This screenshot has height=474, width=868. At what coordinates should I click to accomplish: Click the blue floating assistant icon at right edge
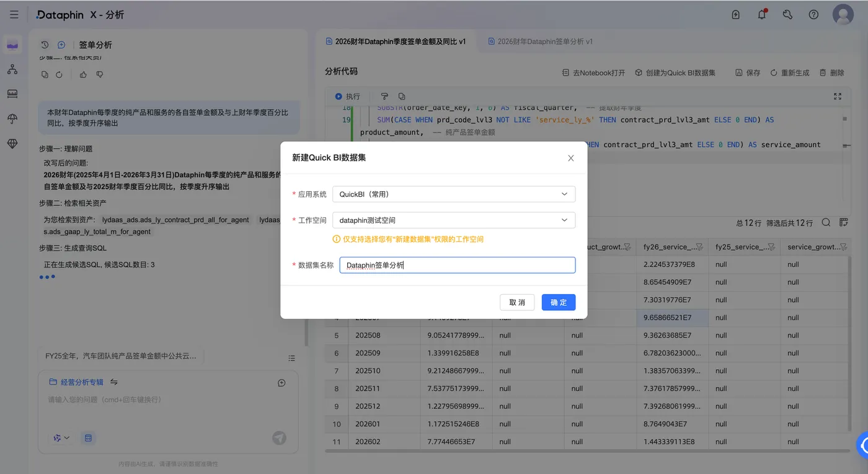point(862,445)
